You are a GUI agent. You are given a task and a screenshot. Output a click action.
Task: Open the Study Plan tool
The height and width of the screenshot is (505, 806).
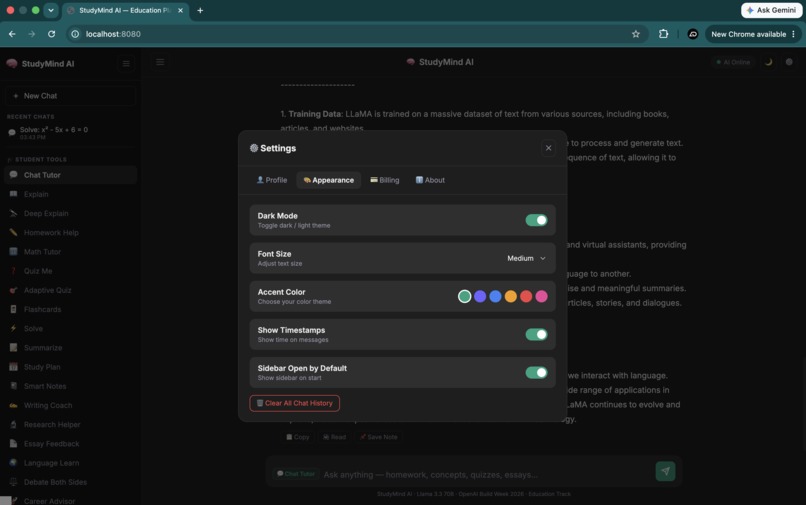click(x=70, y=367)
